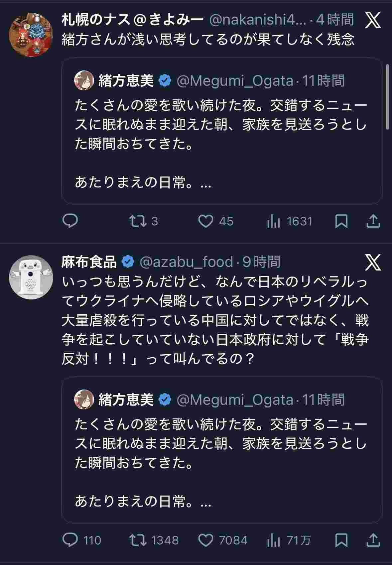
Task: Share the first tweet by 札幌のナス
Action: click(x=373, y=221)
